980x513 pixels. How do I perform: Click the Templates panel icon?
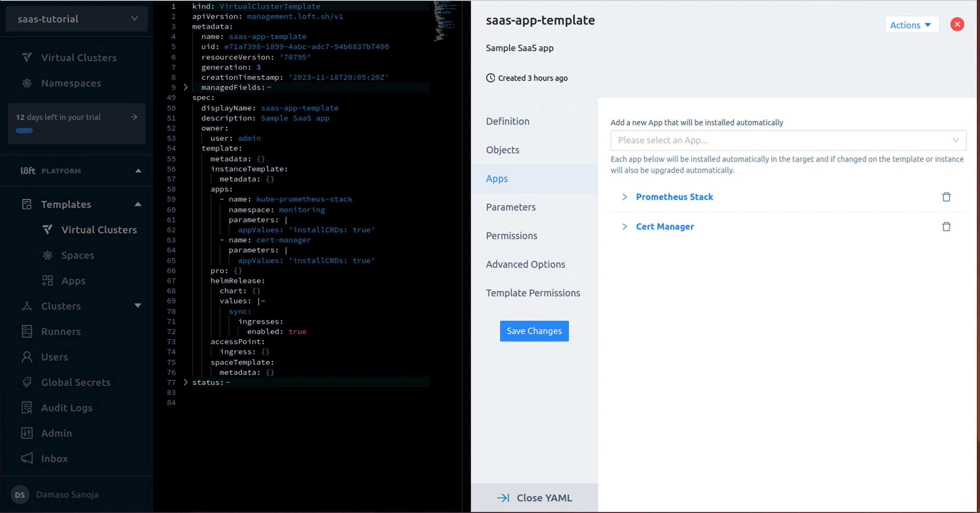pyautogui.click(x=26, y=204)
